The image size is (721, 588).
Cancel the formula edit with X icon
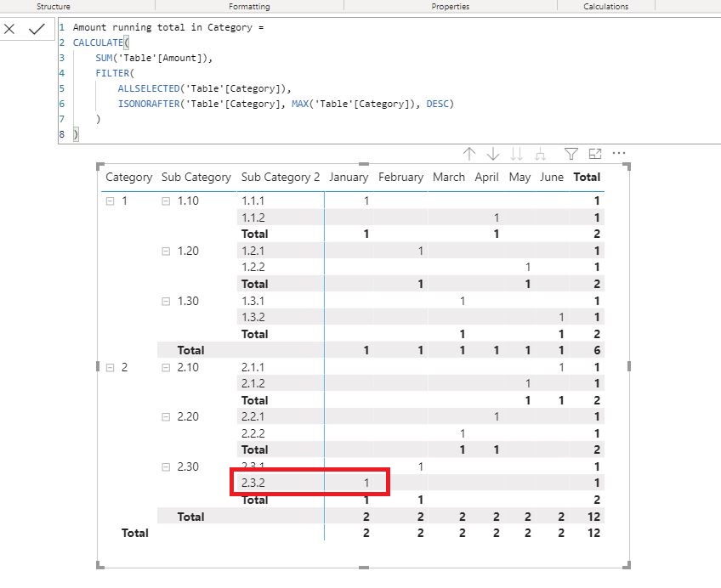pyautogui.click(x=9, y=29)
